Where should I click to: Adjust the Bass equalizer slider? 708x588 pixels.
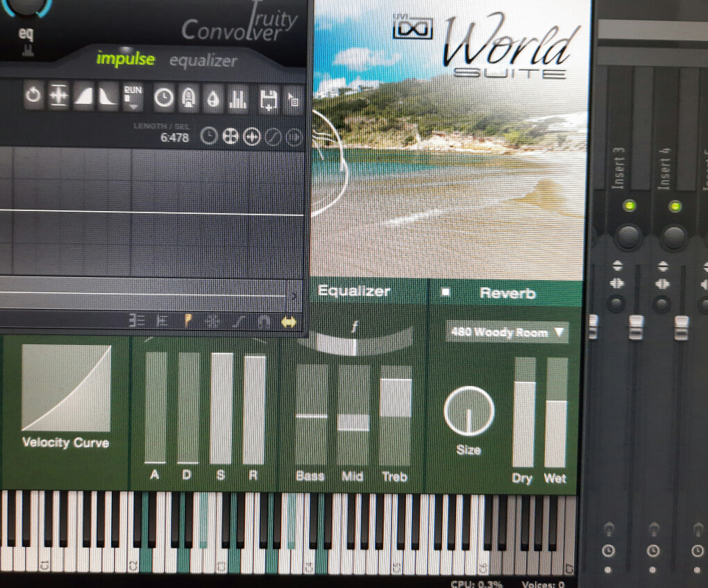tap(312, 415)
